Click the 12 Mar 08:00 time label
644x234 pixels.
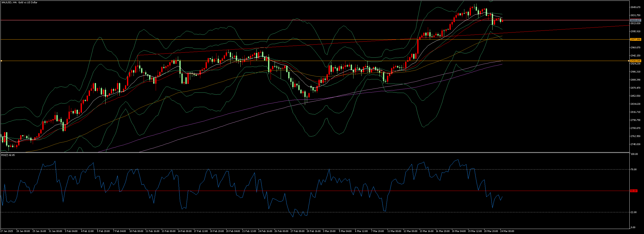410,231
